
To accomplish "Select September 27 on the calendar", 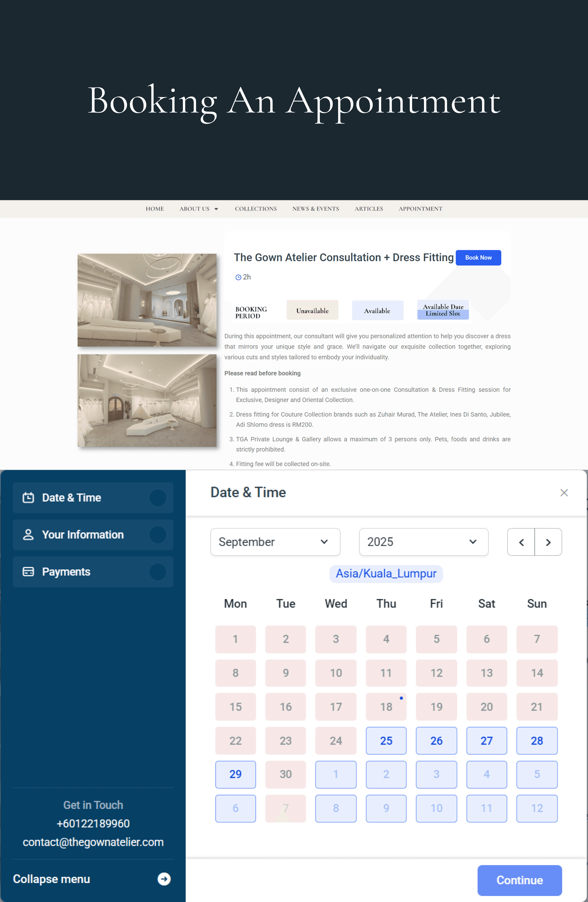I will [486, 740].
